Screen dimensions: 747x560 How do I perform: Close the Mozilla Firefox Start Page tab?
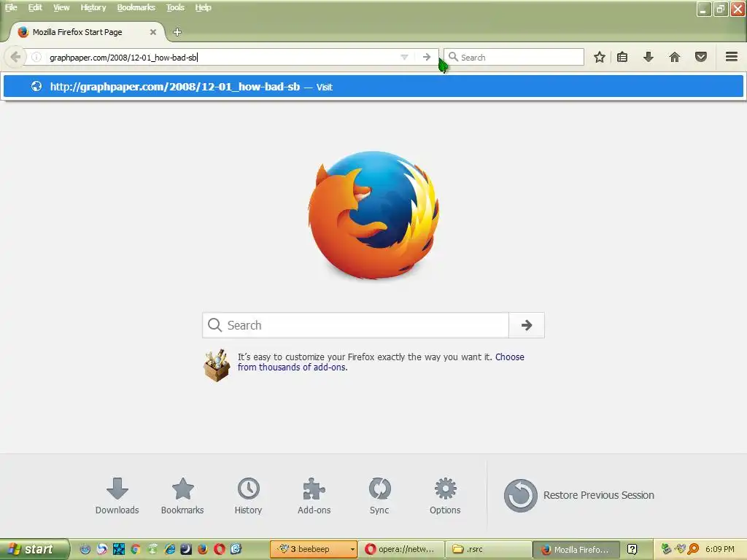153,32
